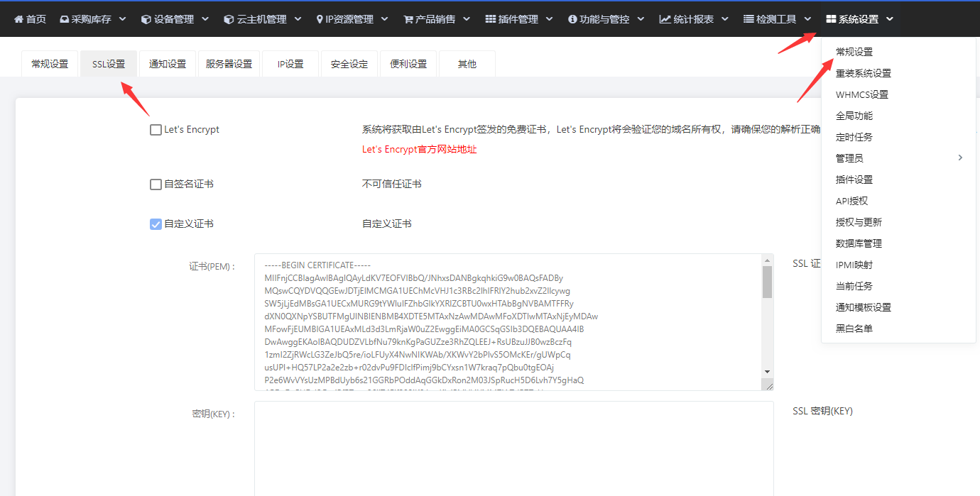Uncheck the 自定义证书 checkbox
This screenshot has height=496, width=980.
156,224
